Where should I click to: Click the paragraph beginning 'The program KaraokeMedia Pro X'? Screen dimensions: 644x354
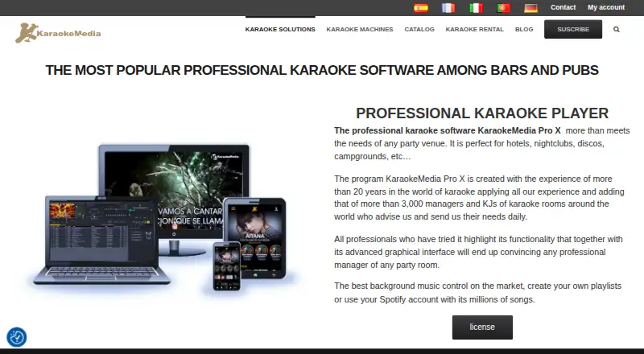coord(479,198)
